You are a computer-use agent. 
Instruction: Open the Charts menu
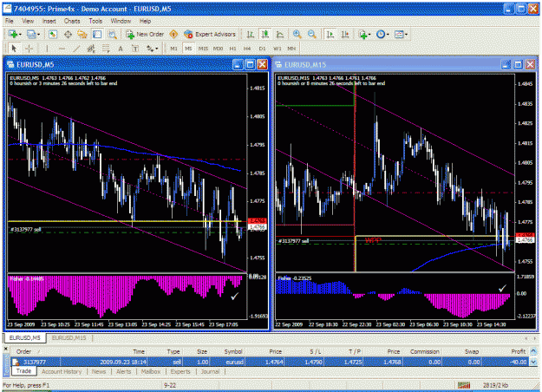[72, 21]
